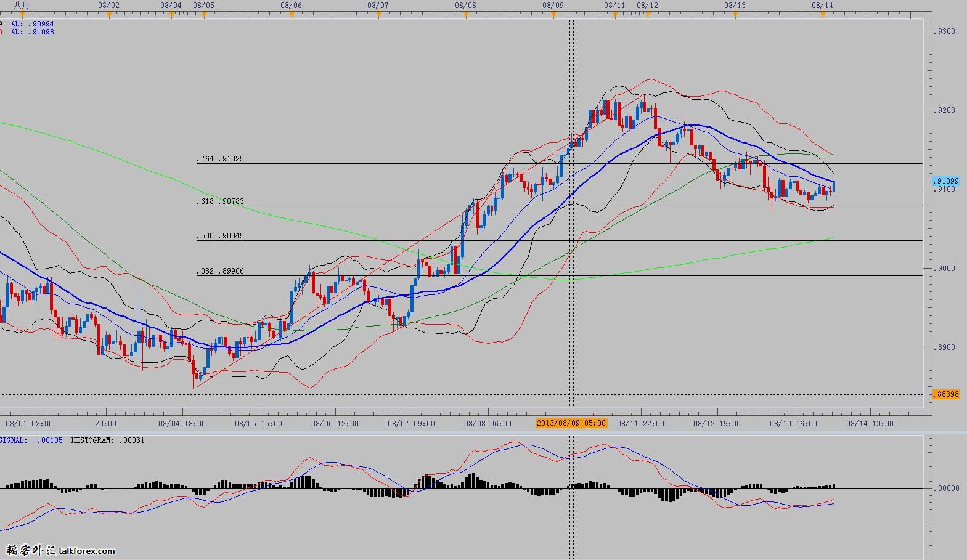Image resolution: width=967 pixels, height=560 pixels.
Task: Click the 08/05 15:00 time axis label
Action: (x=258, y=423)
